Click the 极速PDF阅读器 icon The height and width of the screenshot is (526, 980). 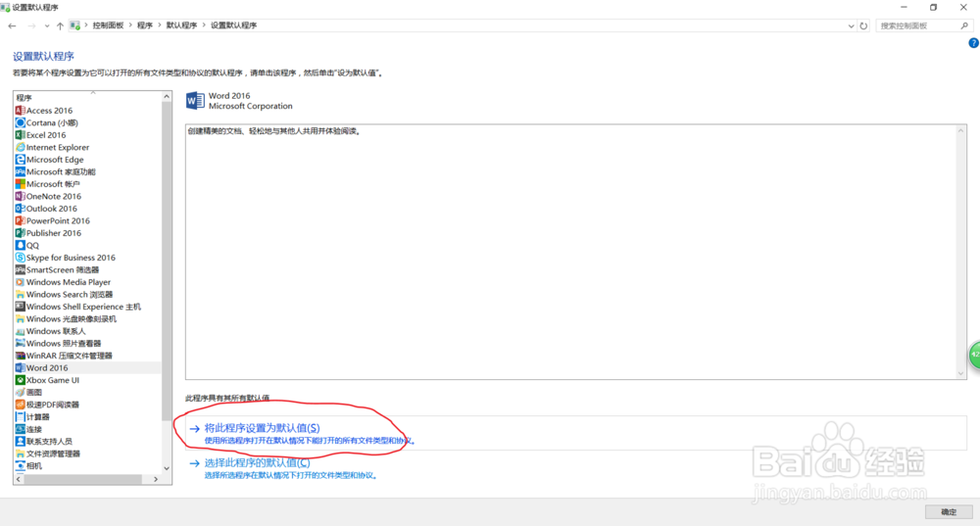click(20, 405)
